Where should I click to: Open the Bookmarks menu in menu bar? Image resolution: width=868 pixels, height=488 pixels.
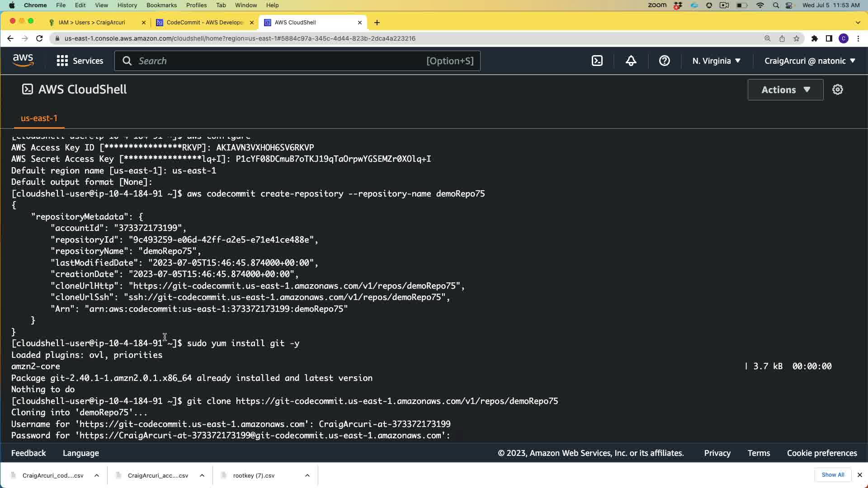161,5
